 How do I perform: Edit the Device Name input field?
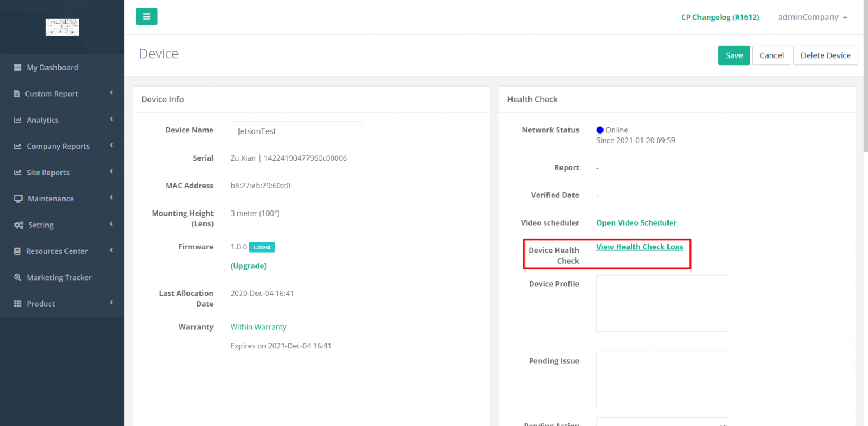click(x=296, y=131)
